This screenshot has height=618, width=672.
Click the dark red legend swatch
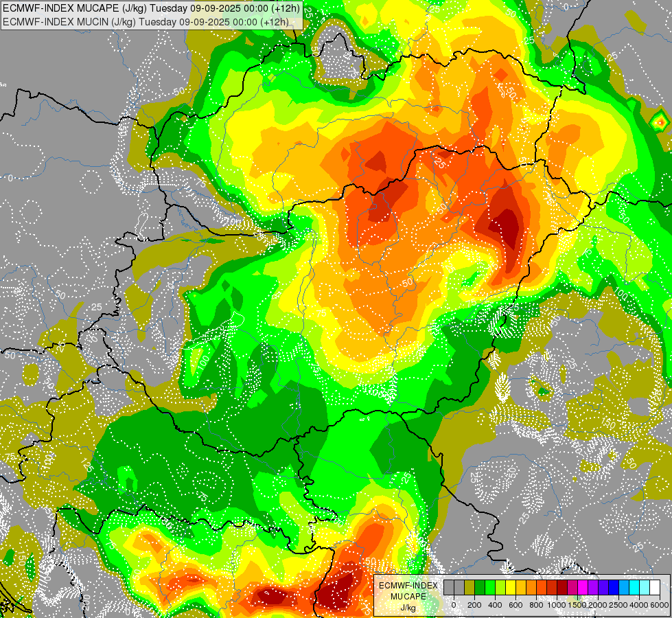click(562, 587)
